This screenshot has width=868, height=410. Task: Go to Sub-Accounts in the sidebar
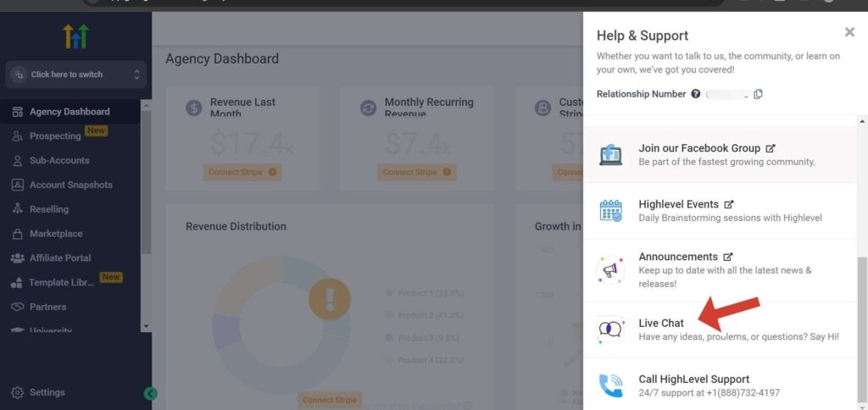[x=59, y=160]
